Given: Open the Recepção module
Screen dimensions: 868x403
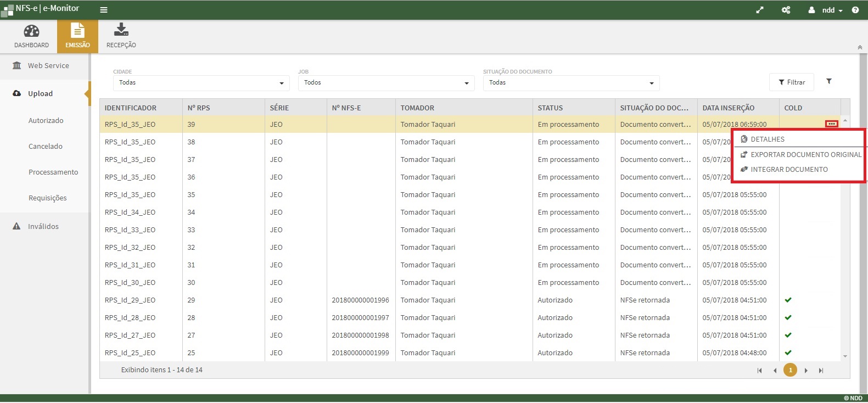Looking at the screenshot, I should [x=121, y=36].
